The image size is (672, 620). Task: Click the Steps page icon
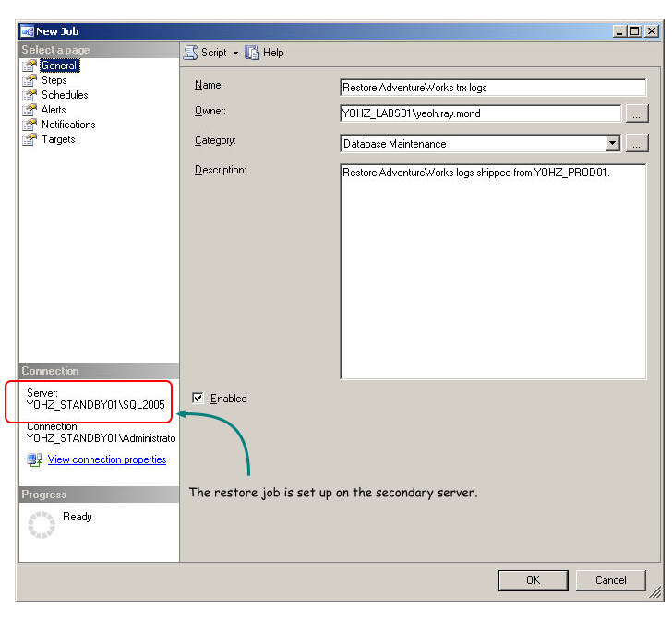coord(30,80)
